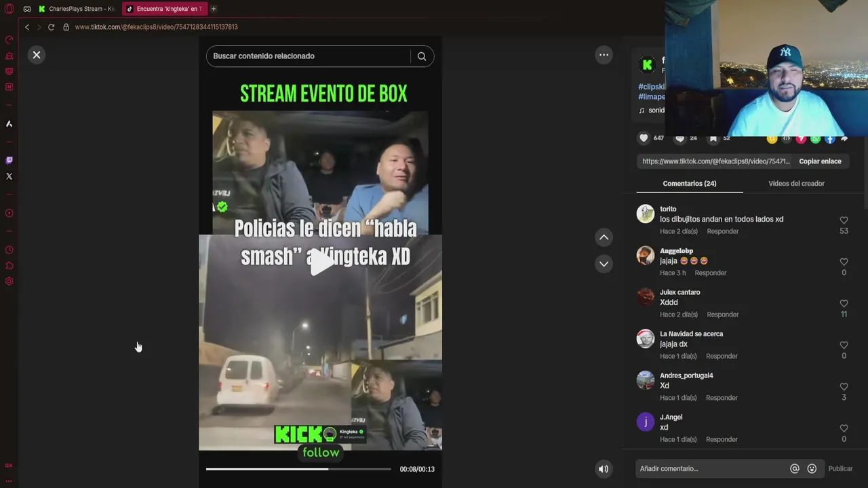Save video with bookmark icon 52
Screen dimensions: 868x488
713,138
